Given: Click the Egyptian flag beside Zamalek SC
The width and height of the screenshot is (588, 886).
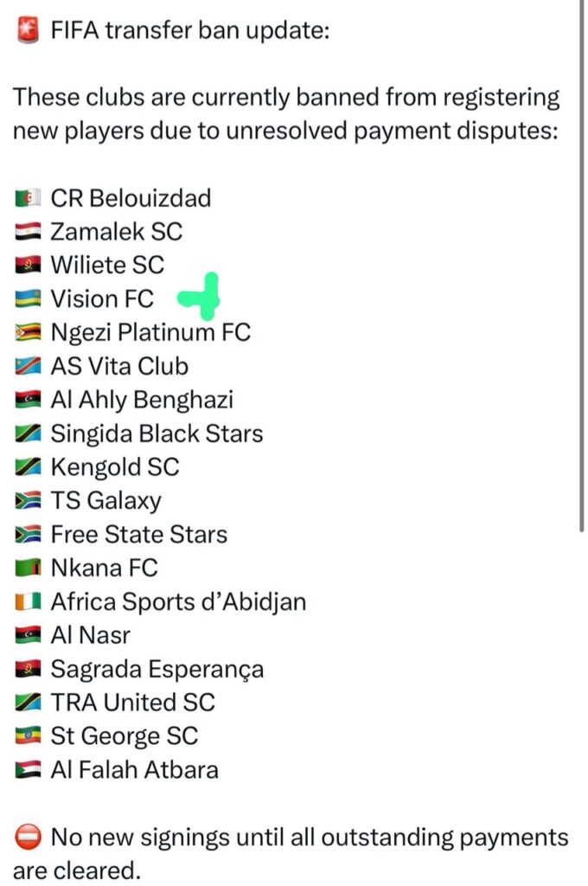Looking at the screenshot, I should (x=28, y=232).
